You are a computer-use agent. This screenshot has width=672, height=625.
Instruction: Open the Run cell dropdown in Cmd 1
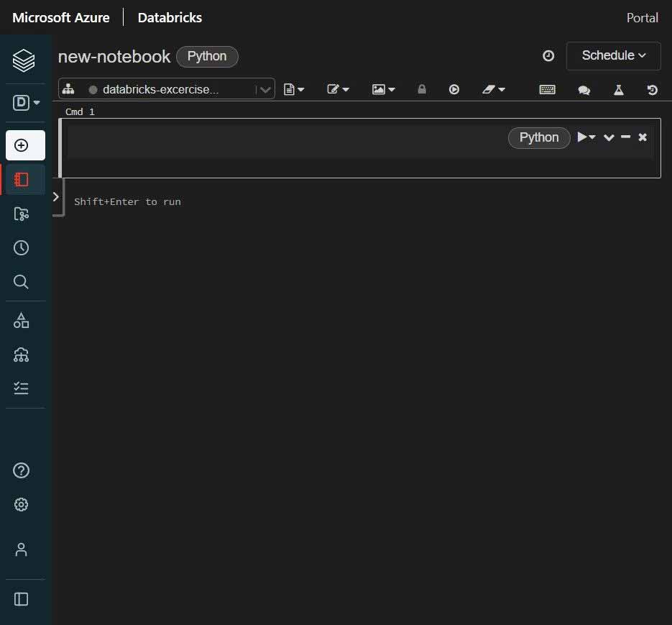click(586, 137)
